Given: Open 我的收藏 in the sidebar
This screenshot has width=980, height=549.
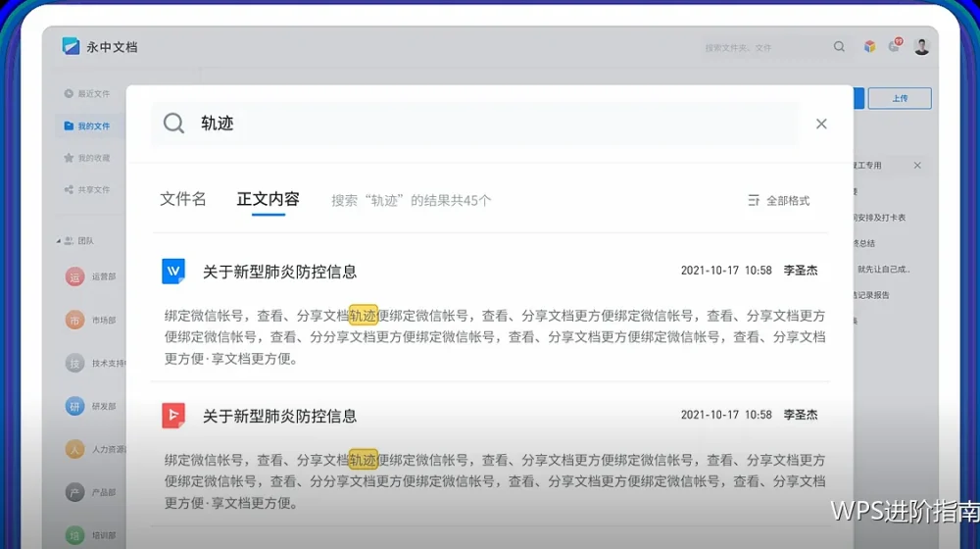Looking at the screenshot, I should coord(87,158).
